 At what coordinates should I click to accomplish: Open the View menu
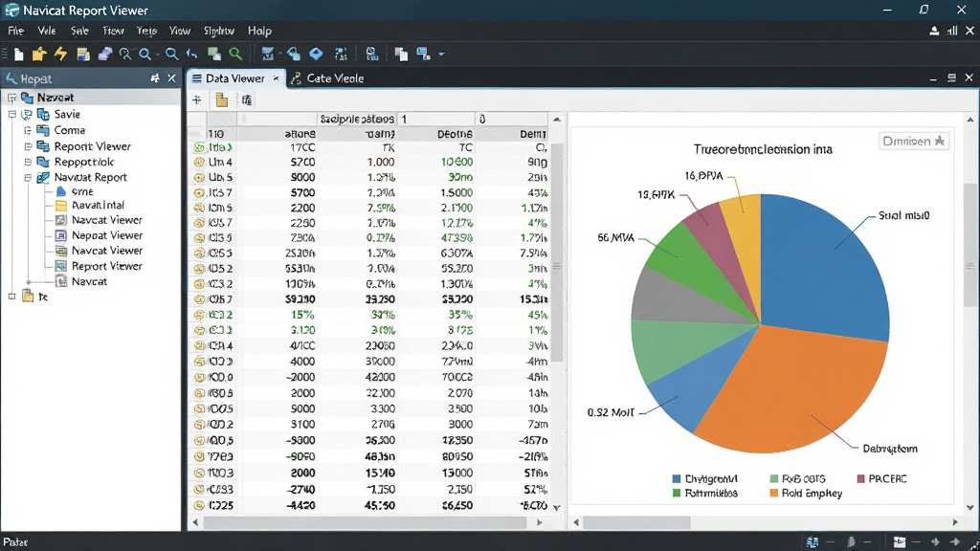(179, 31)
